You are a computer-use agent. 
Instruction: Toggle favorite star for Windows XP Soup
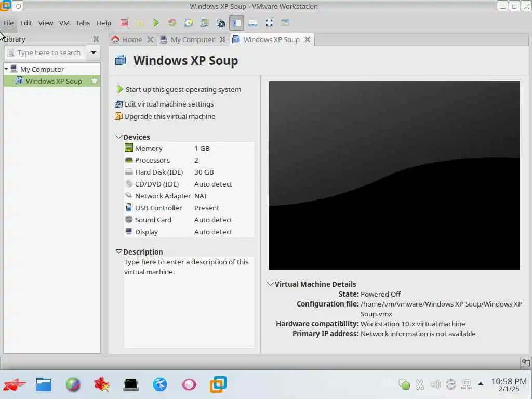(x=95, y=81)
